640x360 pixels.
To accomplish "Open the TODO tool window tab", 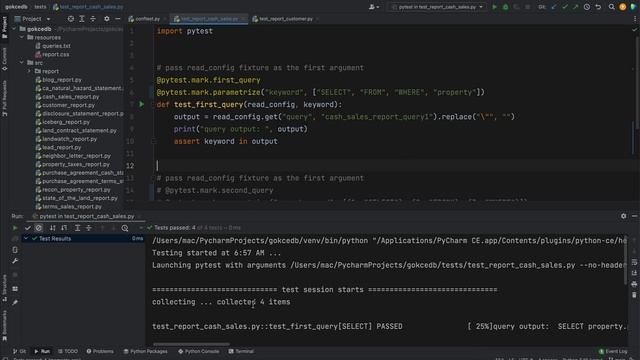I will coord(68,351).
